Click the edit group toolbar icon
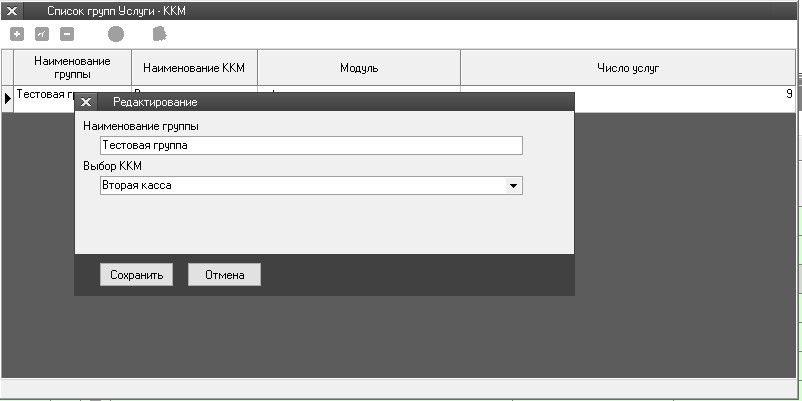The image size is (802, 401). 42,34
